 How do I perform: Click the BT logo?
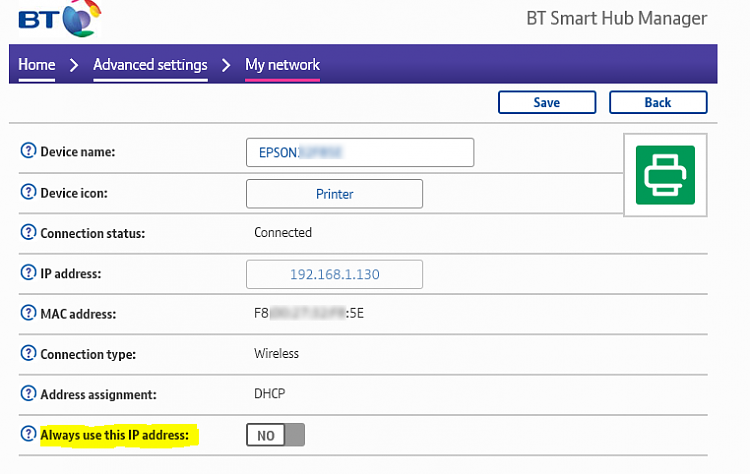(x=59, y=18)
